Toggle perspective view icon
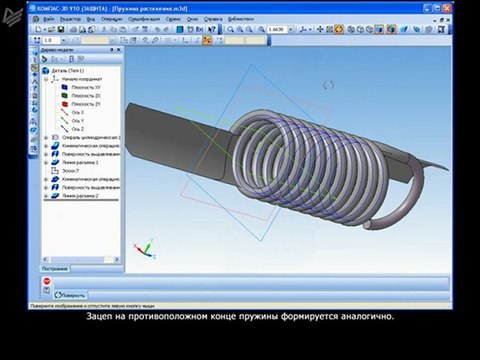Screen dimensions: 480x360 (404, 30)
